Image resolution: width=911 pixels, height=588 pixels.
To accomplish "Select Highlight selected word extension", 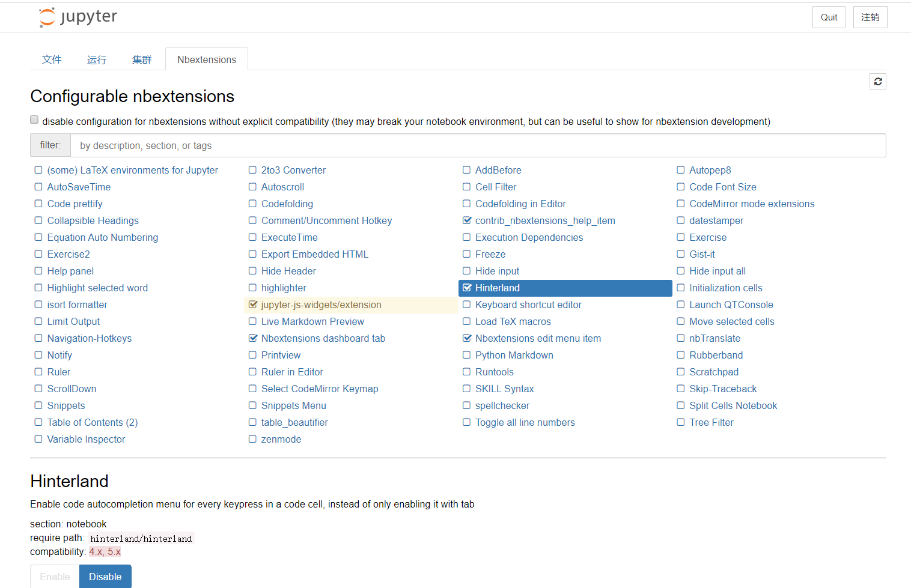I will 97,288.
